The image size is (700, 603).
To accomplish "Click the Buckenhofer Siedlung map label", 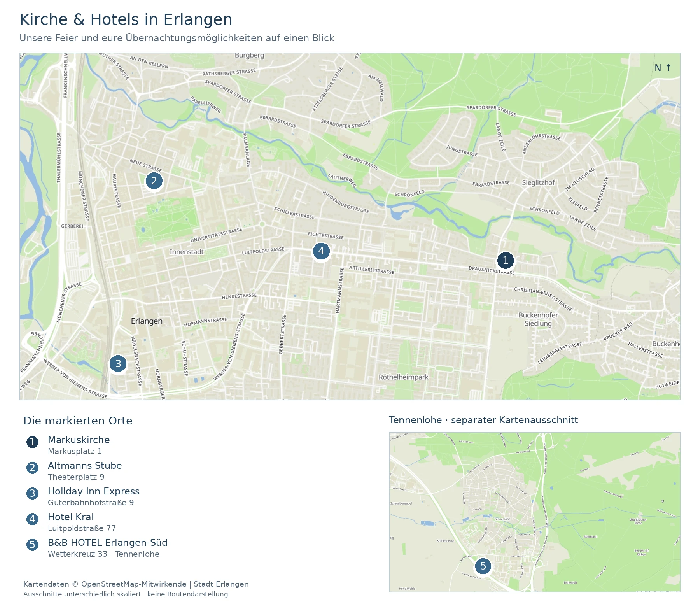I will 538,319.
